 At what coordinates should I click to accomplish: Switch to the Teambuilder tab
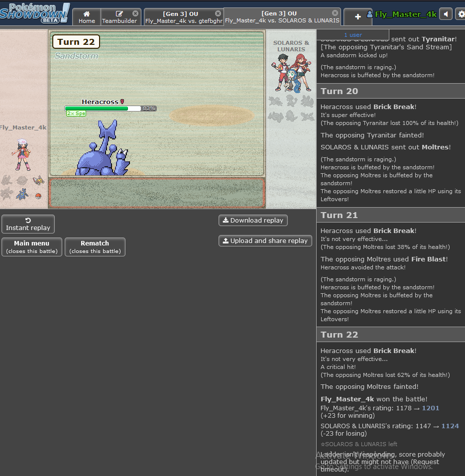click(x=119, y=17)
